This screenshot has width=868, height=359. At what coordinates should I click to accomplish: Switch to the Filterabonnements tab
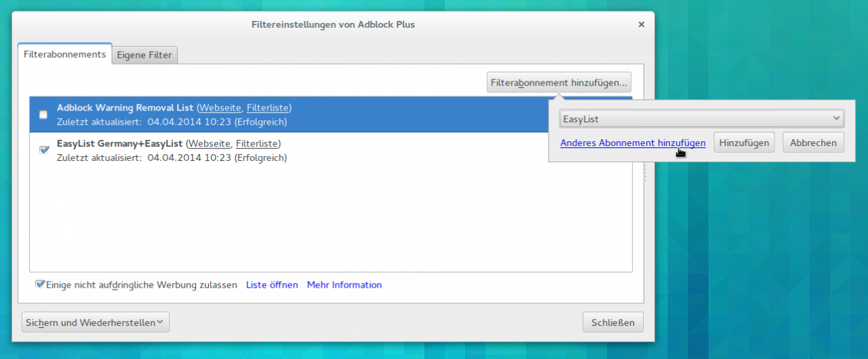[64, 54]
